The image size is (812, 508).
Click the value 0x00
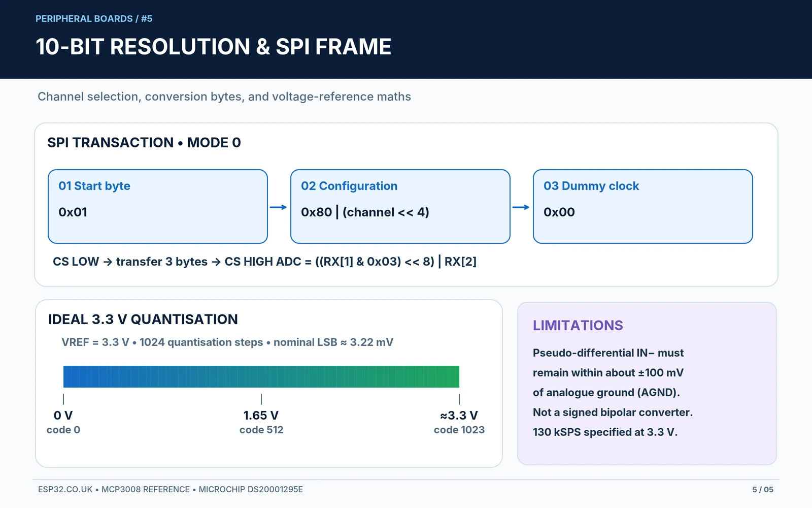tap(559, 212)
